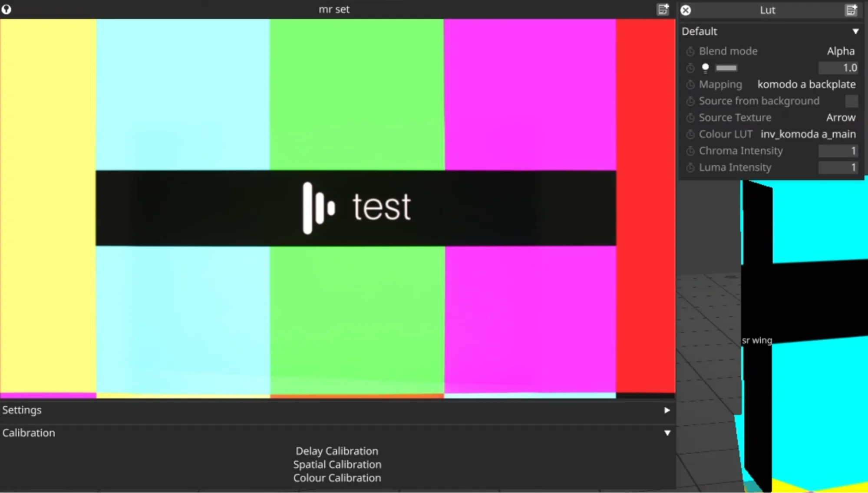868x493 pixels.
Task: Collapse the Default section arrow
Action: (x=855, y=31)
